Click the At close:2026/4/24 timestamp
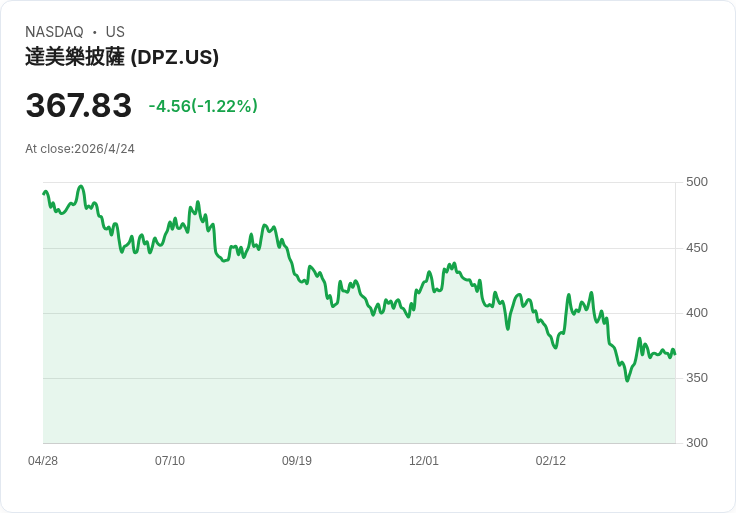This screenshot has width=736, height=513. [x=80, y=149]
